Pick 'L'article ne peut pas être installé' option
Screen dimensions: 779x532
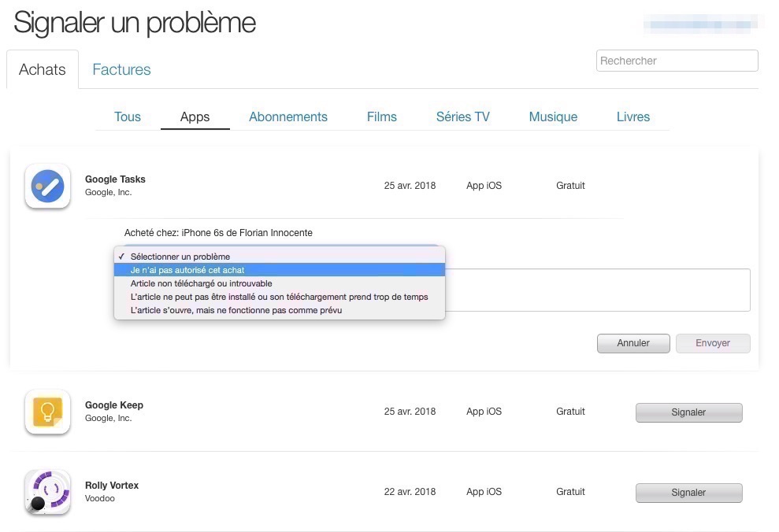[279, 297]
